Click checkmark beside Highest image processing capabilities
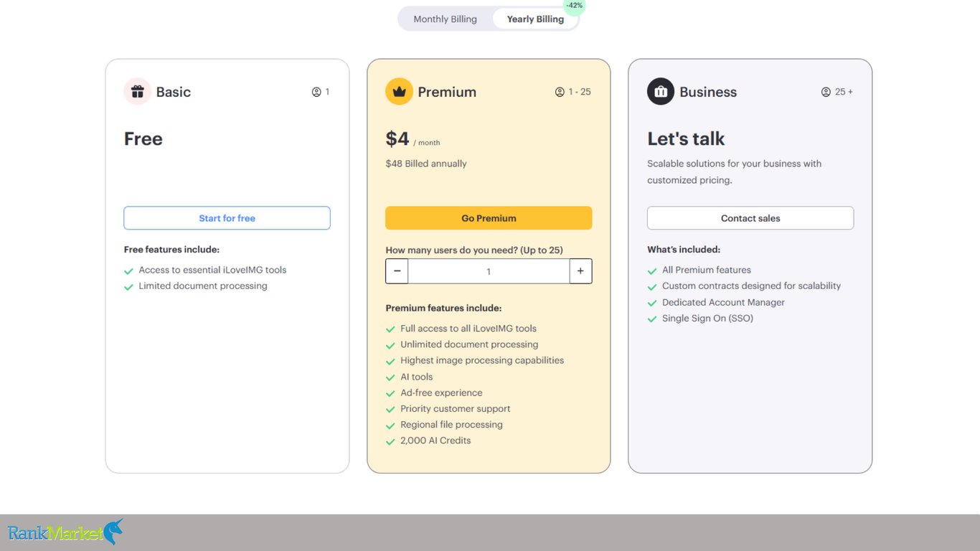Viewport: 980px width, 551px height. 391,362
